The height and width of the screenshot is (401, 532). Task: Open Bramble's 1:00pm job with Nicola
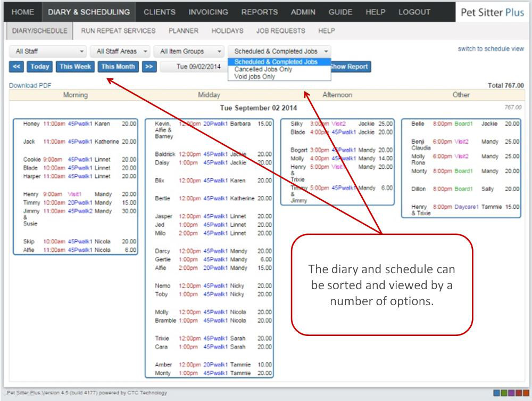213,321
